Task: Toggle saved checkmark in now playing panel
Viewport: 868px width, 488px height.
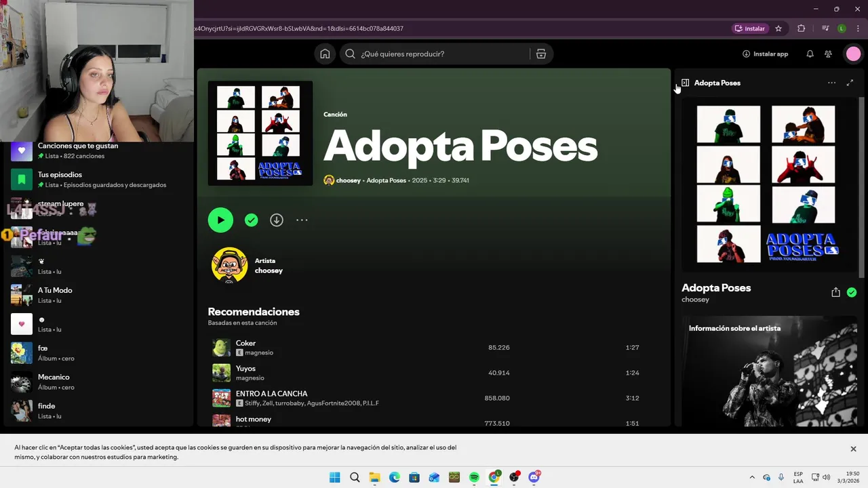Action: pyautogui.click(x=852, y=292)
